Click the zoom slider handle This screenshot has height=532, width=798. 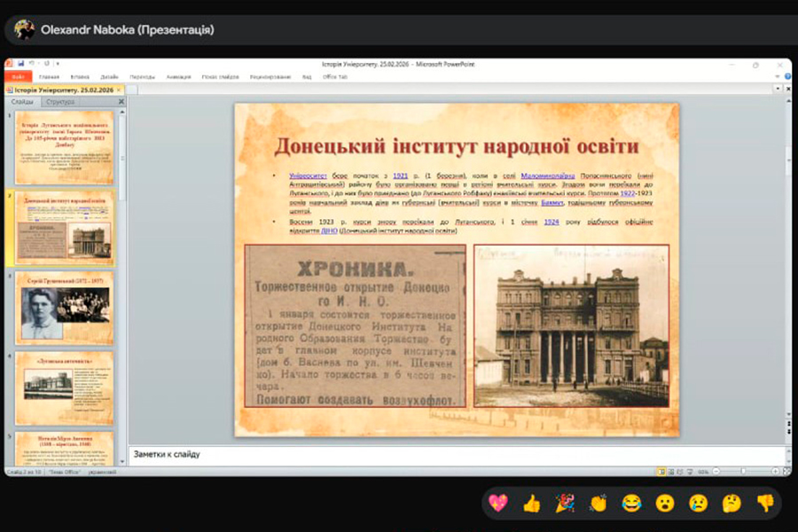point(743,472)
